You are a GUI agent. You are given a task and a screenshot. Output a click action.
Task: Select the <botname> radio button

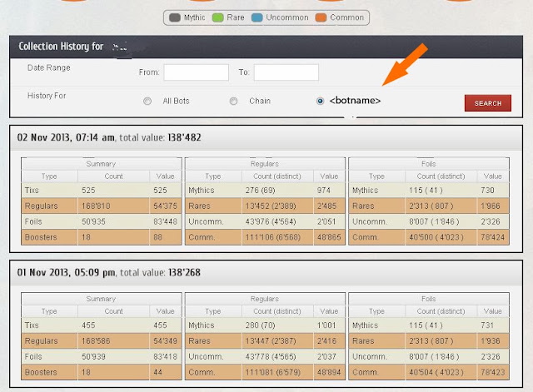click(x=320, y=102)
